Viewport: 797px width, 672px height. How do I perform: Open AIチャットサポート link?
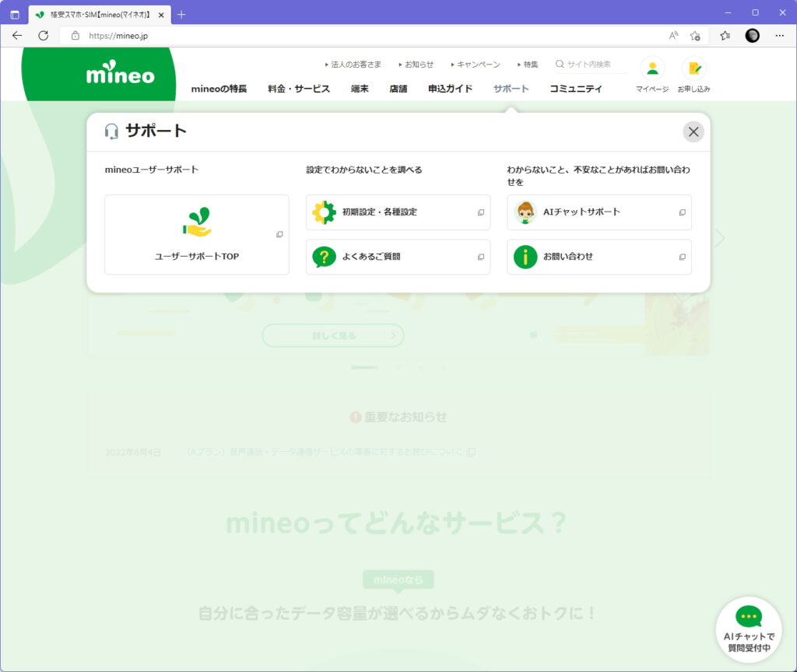tap(599, 212)
